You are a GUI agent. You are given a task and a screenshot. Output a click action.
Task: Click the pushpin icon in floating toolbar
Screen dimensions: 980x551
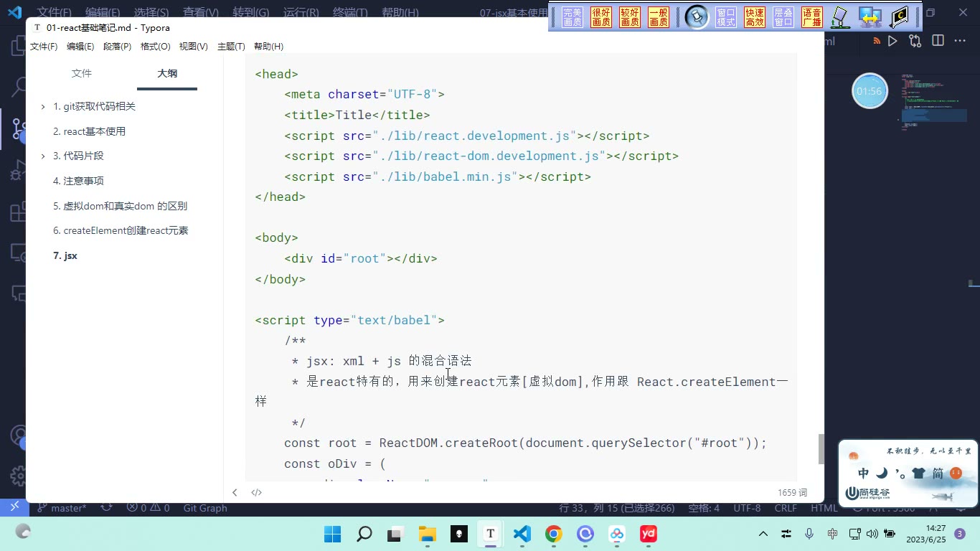(x=697, y=17)
